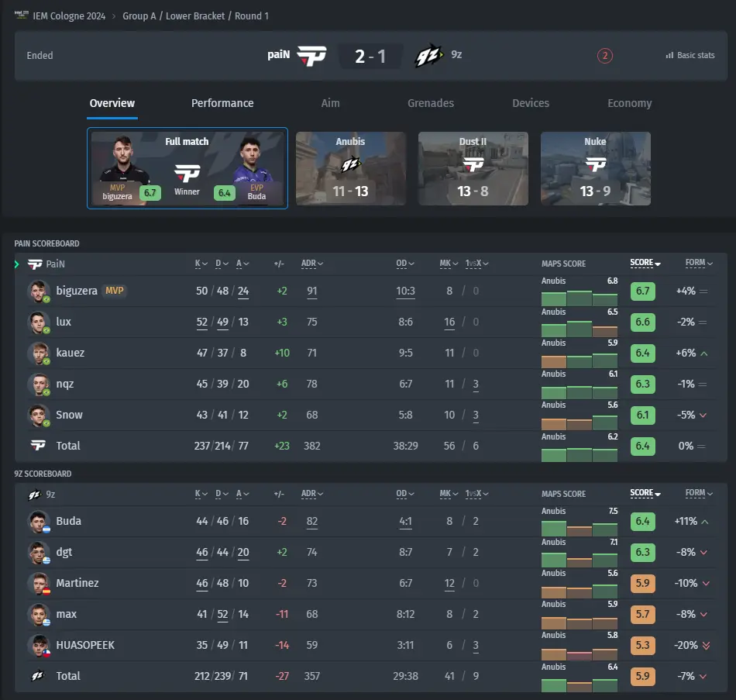Sort 9z scoreboard by 1vsX
Viewport: 736px width, 700px height.
click(x=477, y=494)
